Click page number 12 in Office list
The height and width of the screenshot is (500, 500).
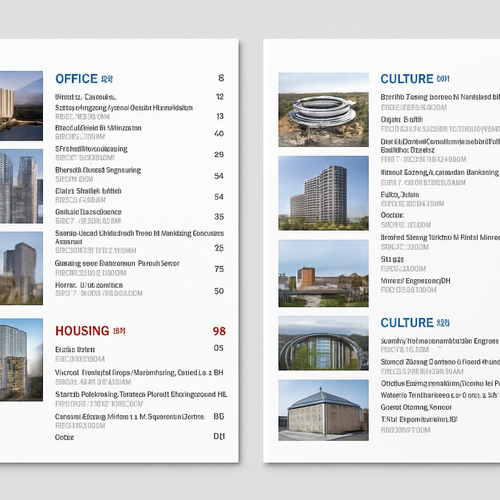[220, 97]
